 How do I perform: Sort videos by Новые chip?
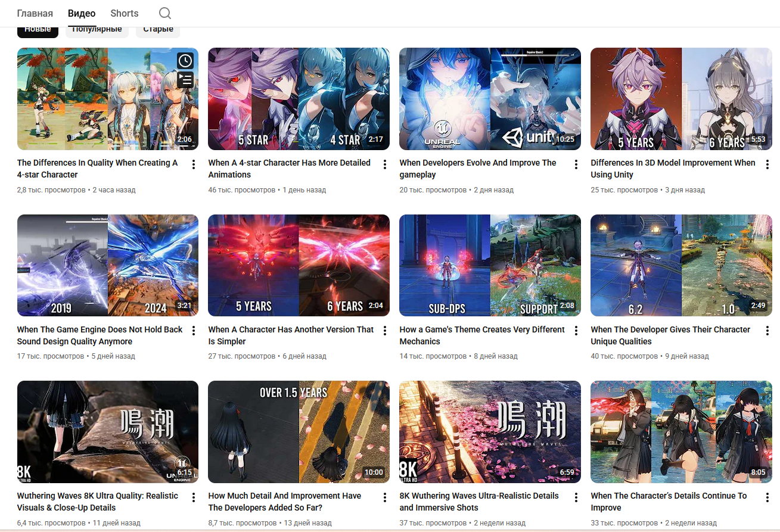click(x=38, y=31)
